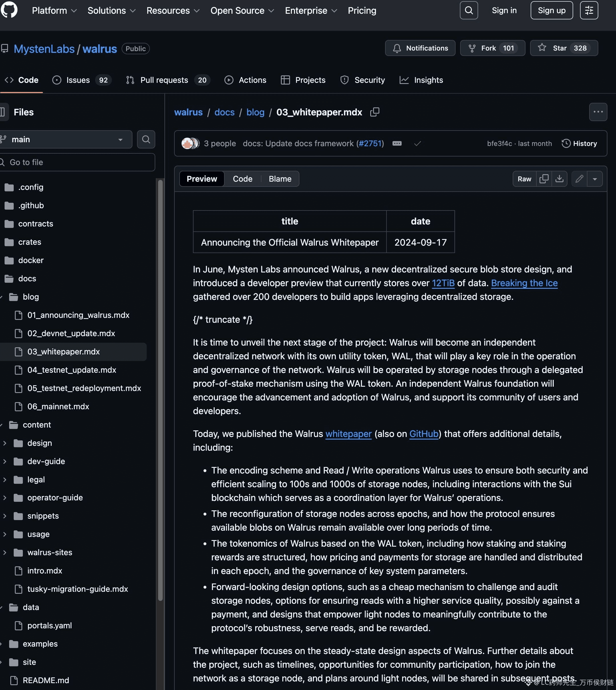Switch to Blame view mode
The height and width of the screenshot is (690, 616).
(x=280, y=179)
